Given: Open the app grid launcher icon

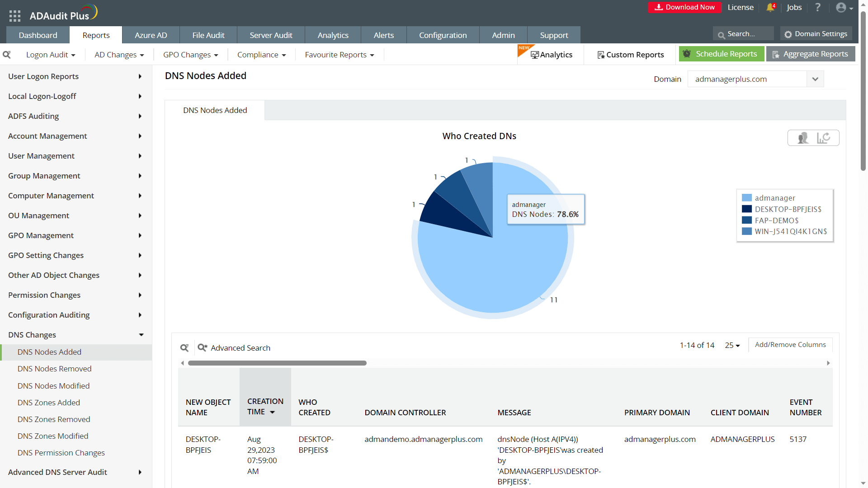Looking at the screenshot, I should (x=14, y=16).
